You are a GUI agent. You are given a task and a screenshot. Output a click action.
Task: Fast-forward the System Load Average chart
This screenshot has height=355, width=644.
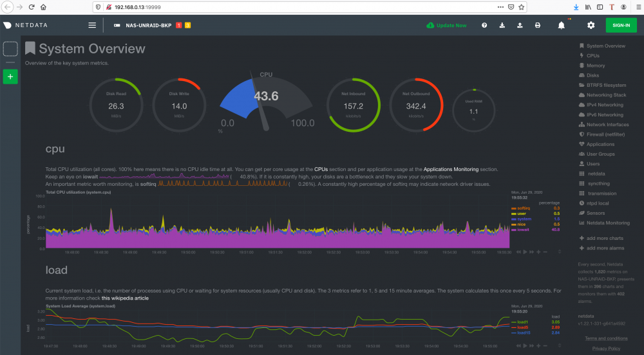pyautogui.click(x=531, y=346)
